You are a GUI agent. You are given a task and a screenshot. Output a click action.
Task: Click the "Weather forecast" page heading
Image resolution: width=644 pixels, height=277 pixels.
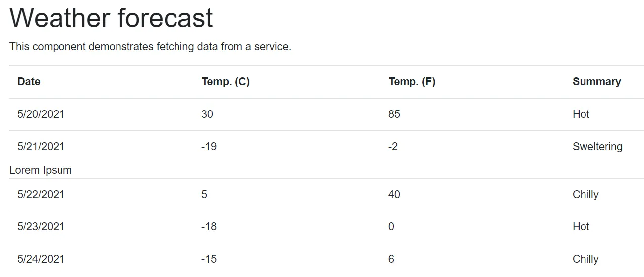(x=111, y=18)
